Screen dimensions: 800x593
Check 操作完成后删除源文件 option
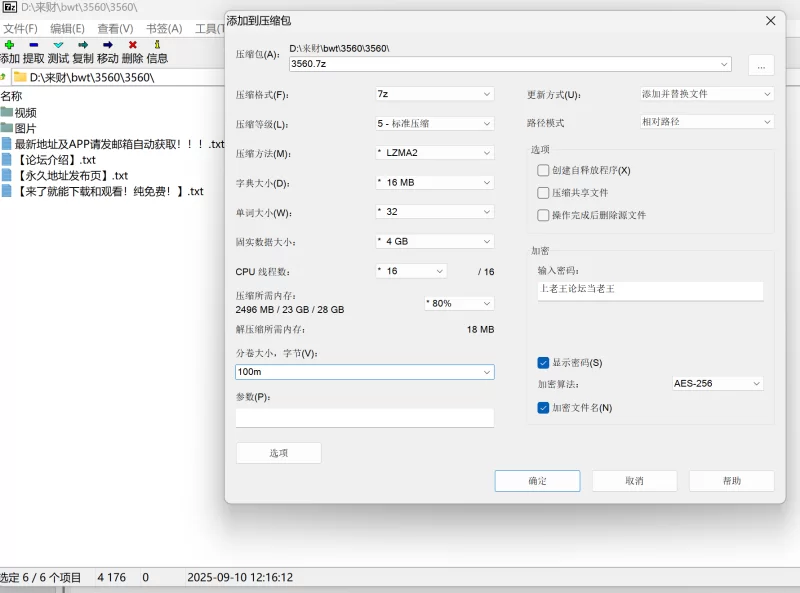[x=543, y=215]
